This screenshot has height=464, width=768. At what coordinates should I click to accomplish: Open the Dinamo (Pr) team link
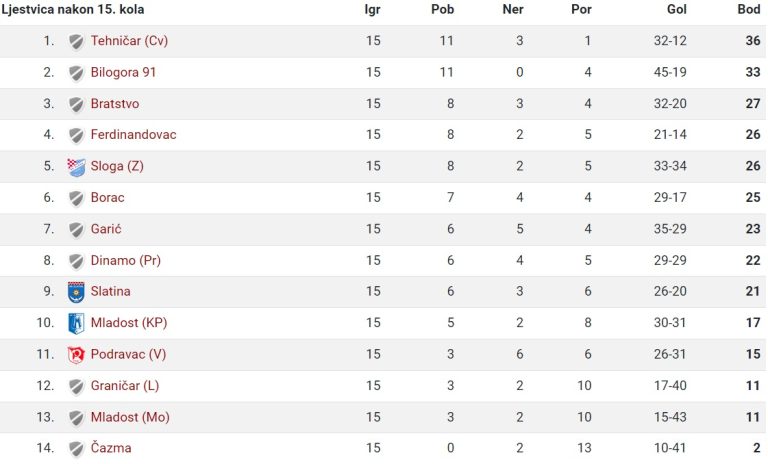point(126,260)
